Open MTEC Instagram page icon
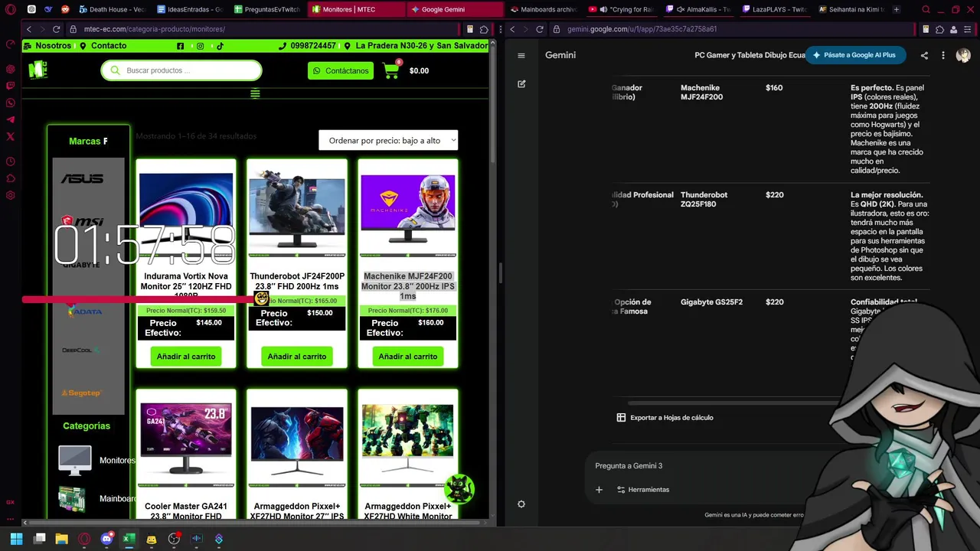The image size is (980, 551). 200,46
